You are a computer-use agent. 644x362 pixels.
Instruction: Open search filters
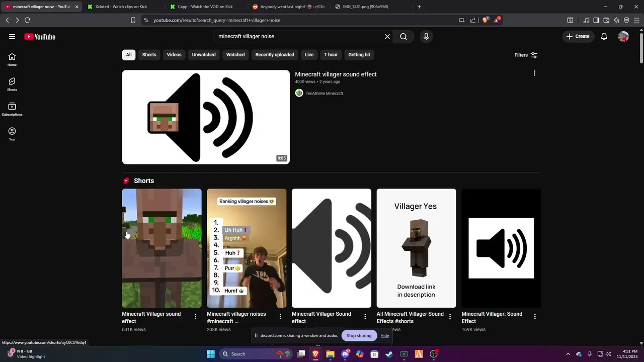526,55
